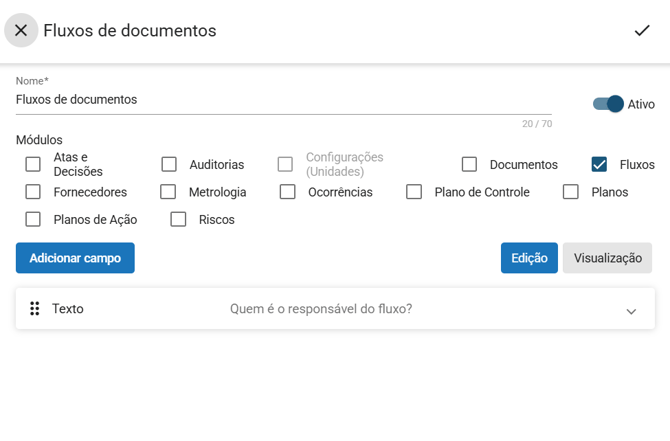Check the Planos module checkbox
The height and width of the screenshot is (441, 670).
pos(571,192)
